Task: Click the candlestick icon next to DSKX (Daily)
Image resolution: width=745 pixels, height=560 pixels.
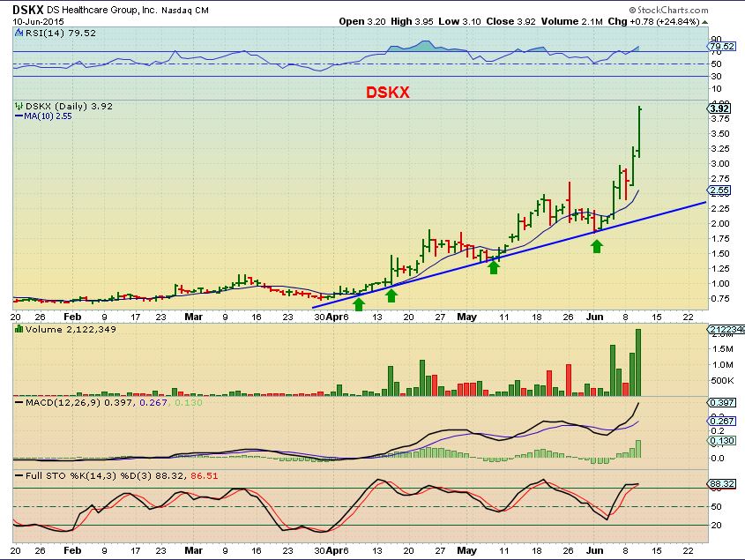Action: [x=19, y=106]
